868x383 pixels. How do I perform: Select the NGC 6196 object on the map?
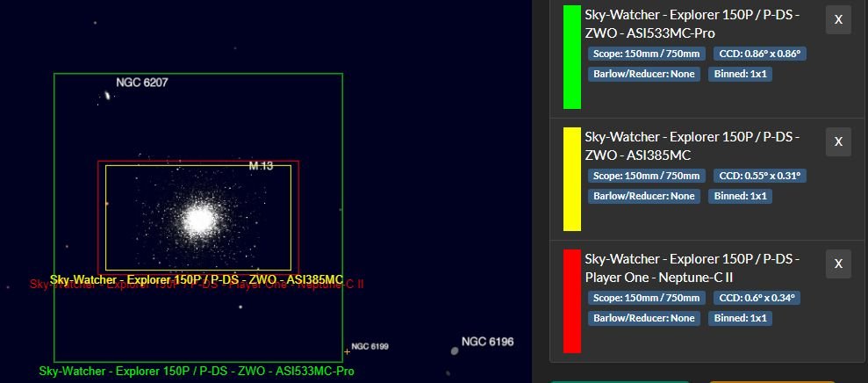point(455,350)
